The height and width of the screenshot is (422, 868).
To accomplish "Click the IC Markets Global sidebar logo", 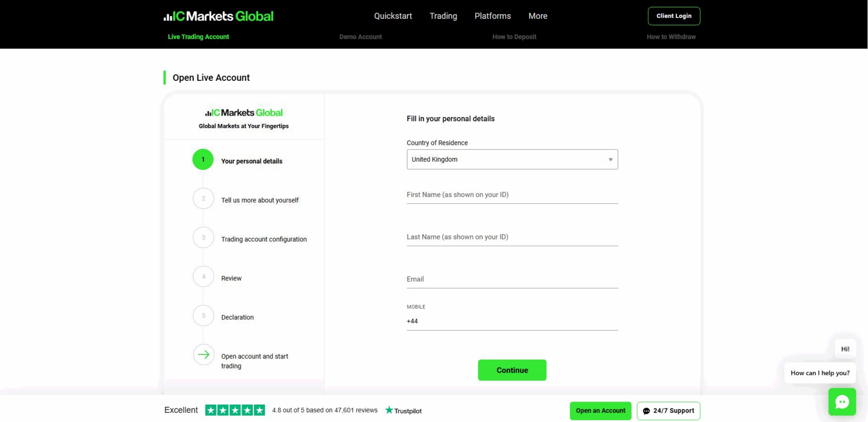I will point(244,113).
